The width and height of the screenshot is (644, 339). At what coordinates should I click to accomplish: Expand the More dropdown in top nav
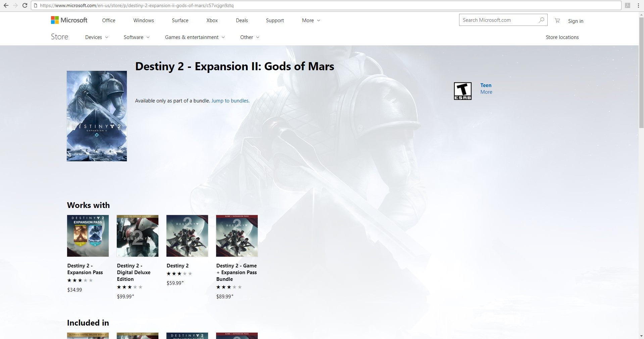click(x=311, y=20)
